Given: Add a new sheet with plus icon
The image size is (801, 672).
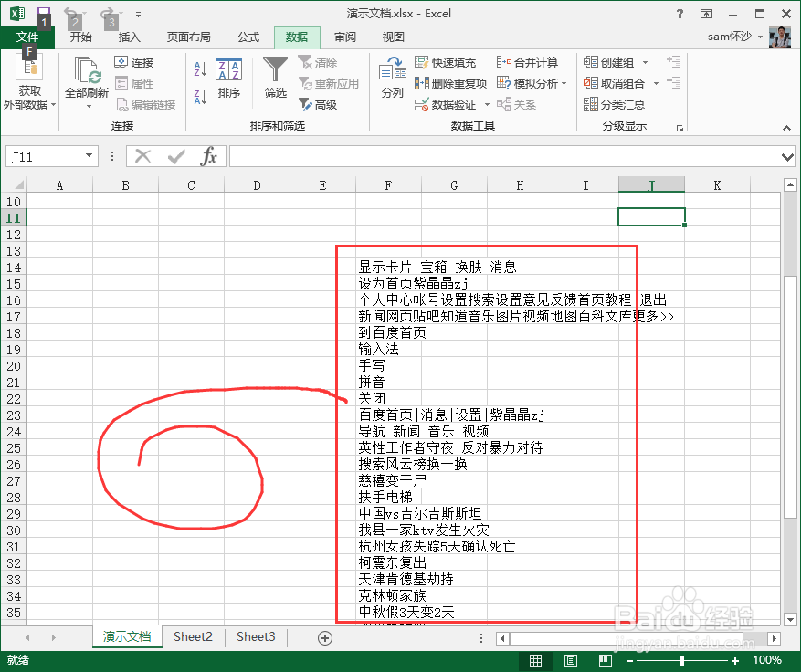Looking at the screenshot, I should (x=325, y=637).
